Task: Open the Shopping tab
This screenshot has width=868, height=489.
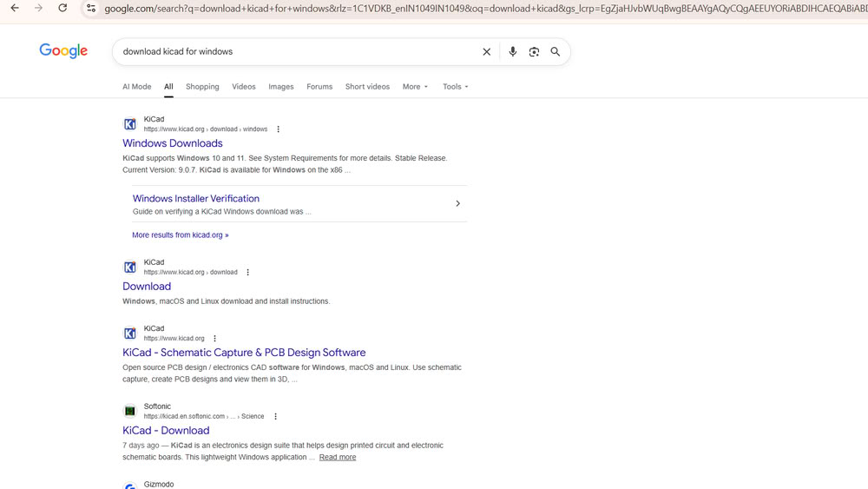Action: pyautogui.click(x=202, y=86)
